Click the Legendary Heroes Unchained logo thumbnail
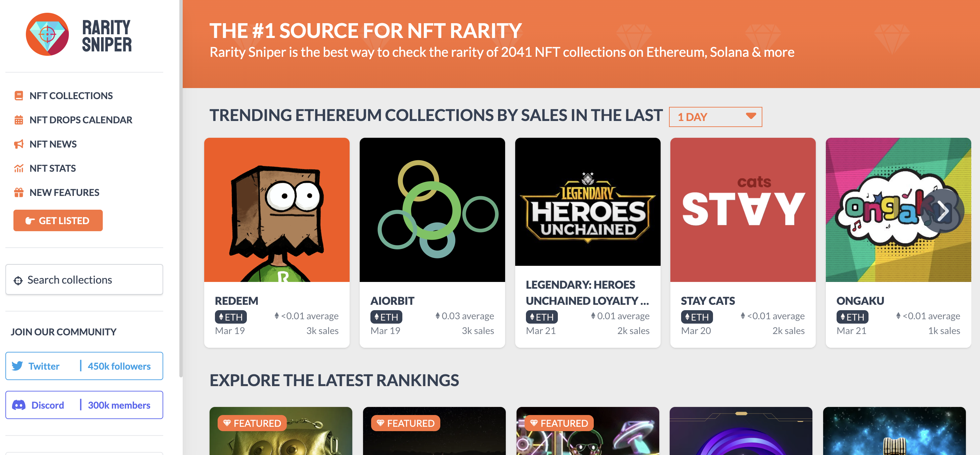The height and width of the screenshot is (455, 980). [587, 202]
